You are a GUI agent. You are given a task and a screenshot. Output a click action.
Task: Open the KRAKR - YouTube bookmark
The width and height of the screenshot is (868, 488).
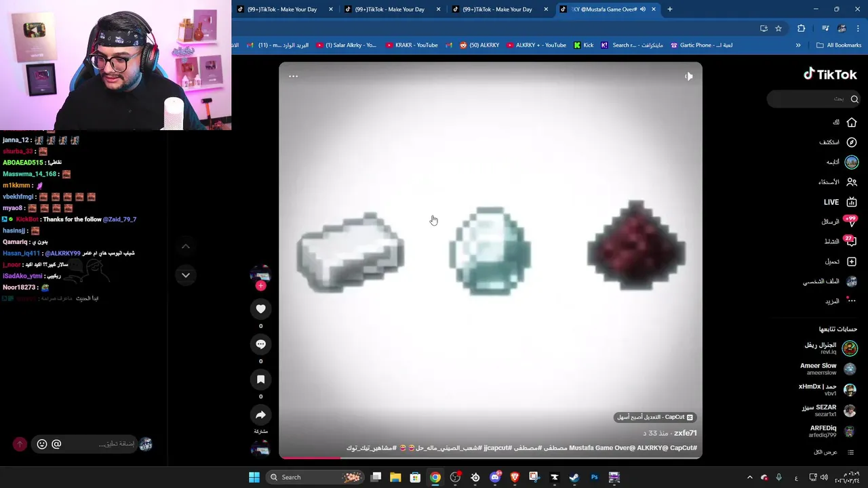tap(411, 45)
